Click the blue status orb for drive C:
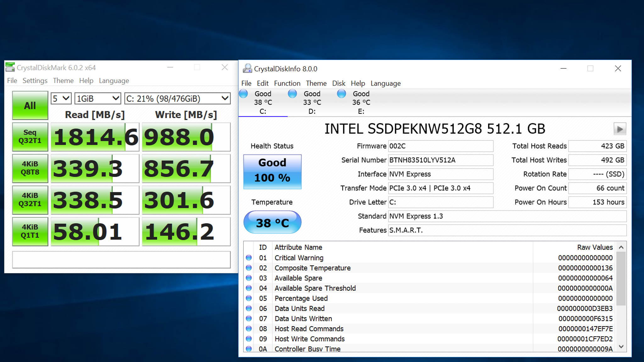This screenshot has width=644, height=362. tap(243, 94)
